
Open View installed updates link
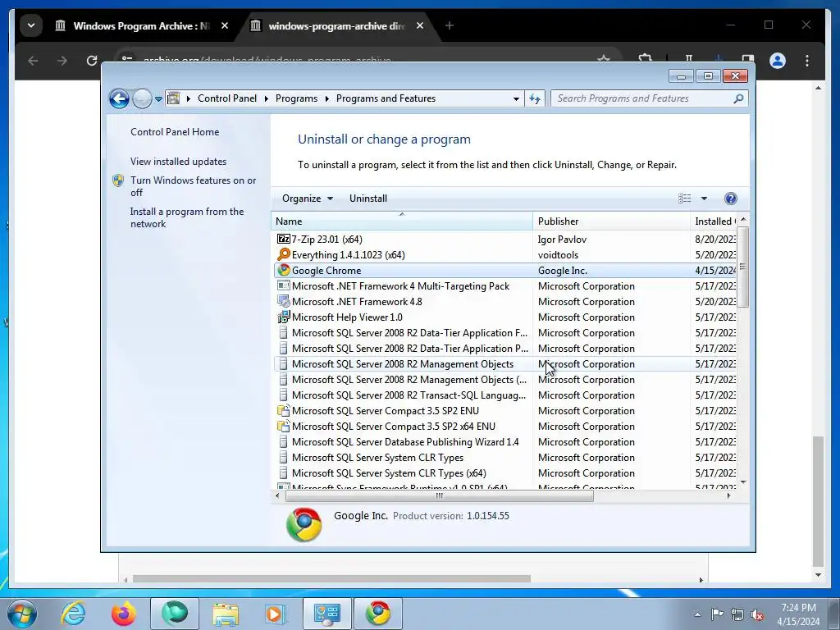coord(178,162)
